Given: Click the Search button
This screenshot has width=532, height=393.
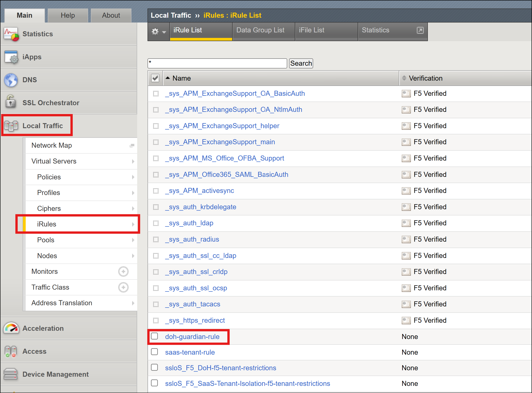Looking at the screenshot, I should [301, 63].
